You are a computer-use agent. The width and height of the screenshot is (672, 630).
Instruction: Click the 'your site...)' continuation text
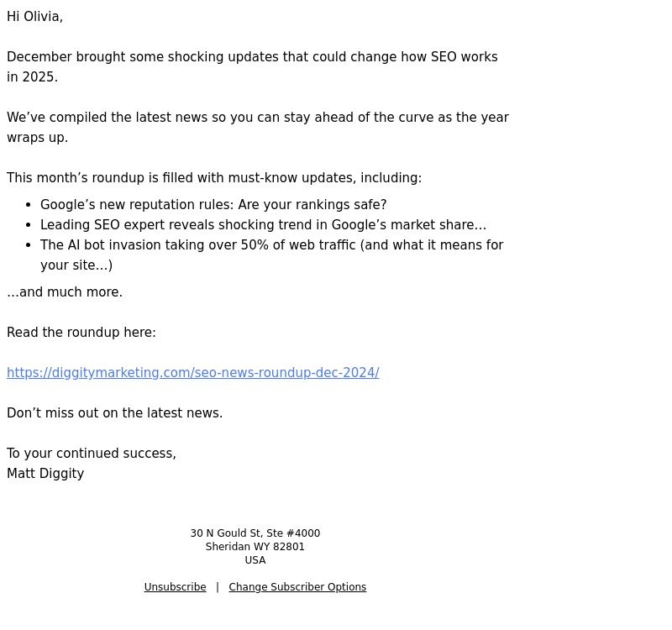(x=76, y=265)
